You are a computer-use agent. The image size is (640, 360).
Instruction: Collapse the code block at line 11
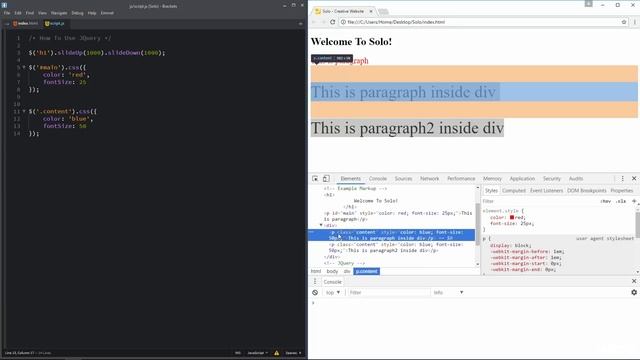(x=24, y=111)
